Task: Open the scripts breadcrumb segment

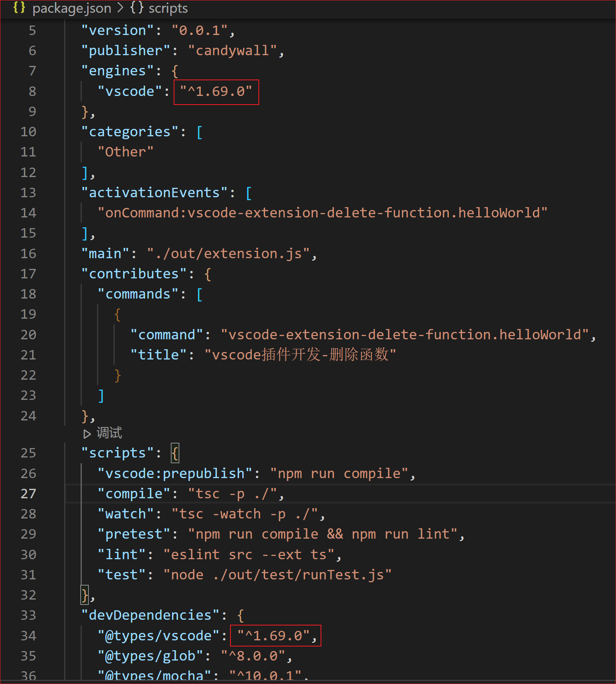Action: coord(168,8)
